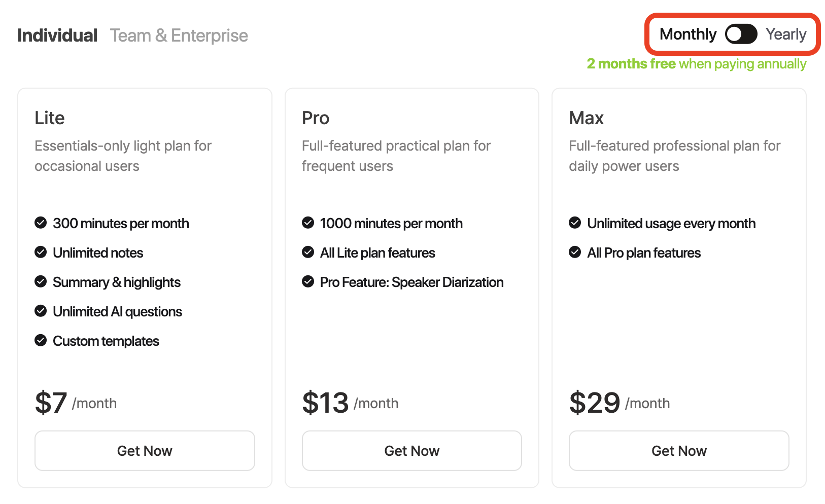Click checkmark icon beside 1000 minutes per month
Image resolution: width=825 pixels, height=504 pixels.
[x=308, y=223]
